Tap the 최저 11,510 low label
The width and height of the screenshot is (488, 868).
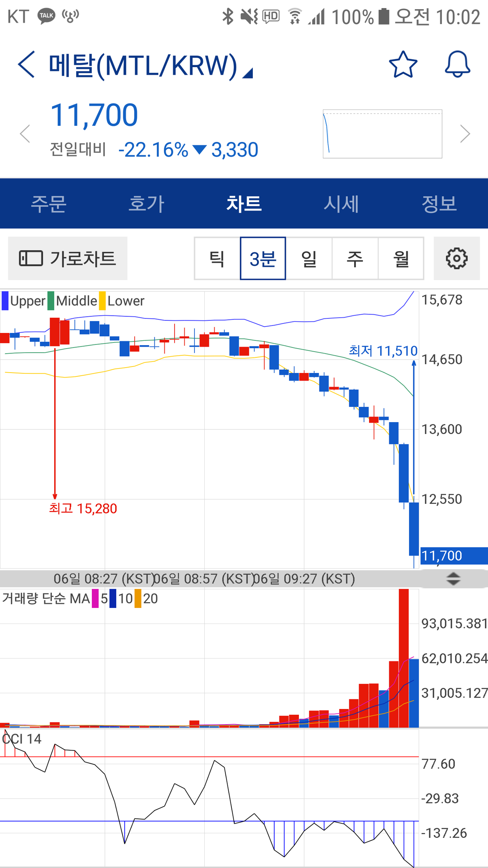(x=383, y=351)
